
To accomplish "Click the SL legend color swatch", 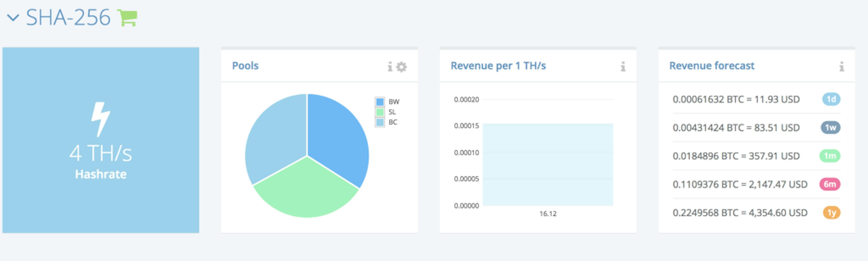I will 380,112.
